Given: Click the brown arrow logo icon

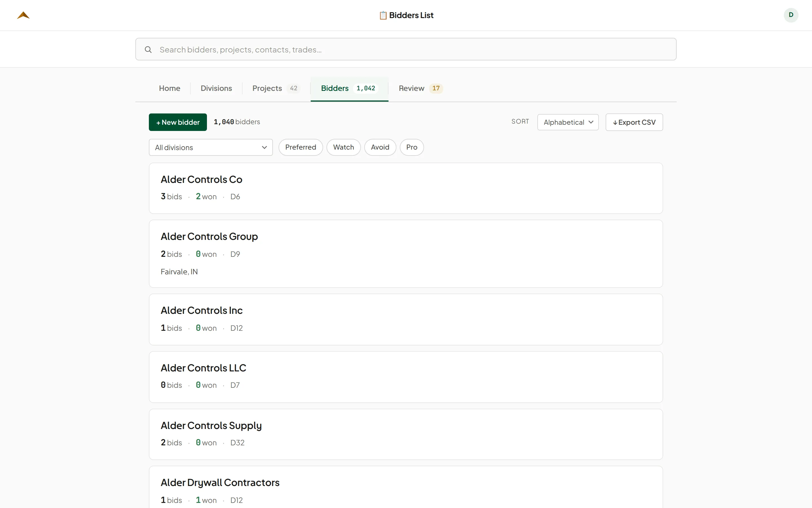Looking at the screenshot, I should [x=23, y=15].
